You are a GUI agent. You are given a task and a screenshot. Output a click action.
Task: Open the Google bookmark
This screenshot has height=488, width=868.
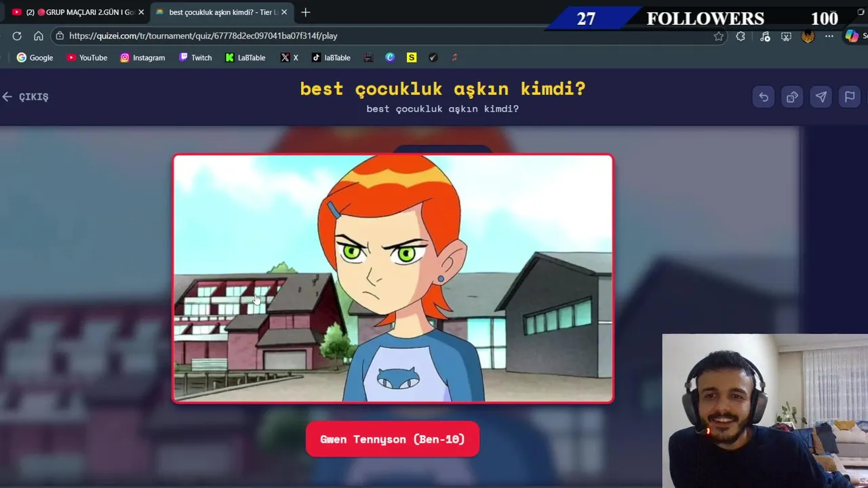(35, 58)
